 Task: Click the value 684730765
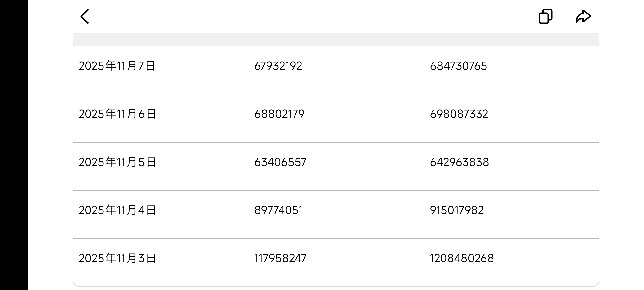458,66
